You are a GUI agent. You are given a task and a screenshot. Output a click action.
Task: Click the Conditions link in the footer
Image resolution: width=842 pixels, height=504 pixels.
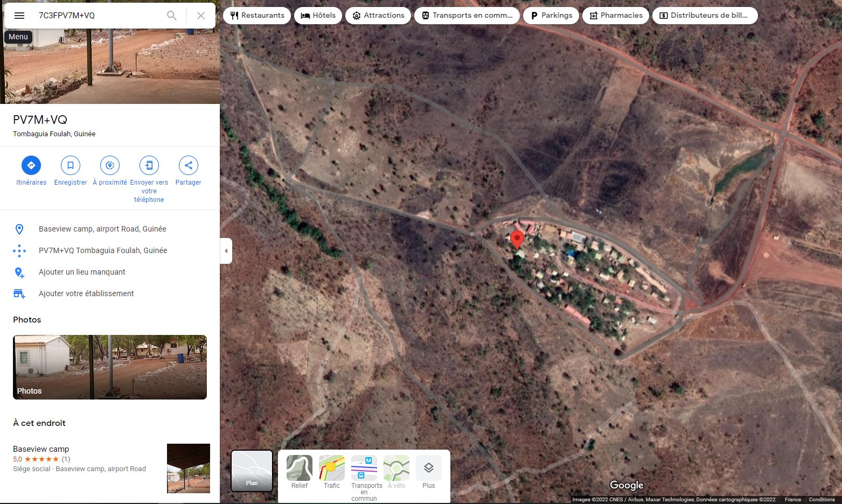[x=822, y=500]
